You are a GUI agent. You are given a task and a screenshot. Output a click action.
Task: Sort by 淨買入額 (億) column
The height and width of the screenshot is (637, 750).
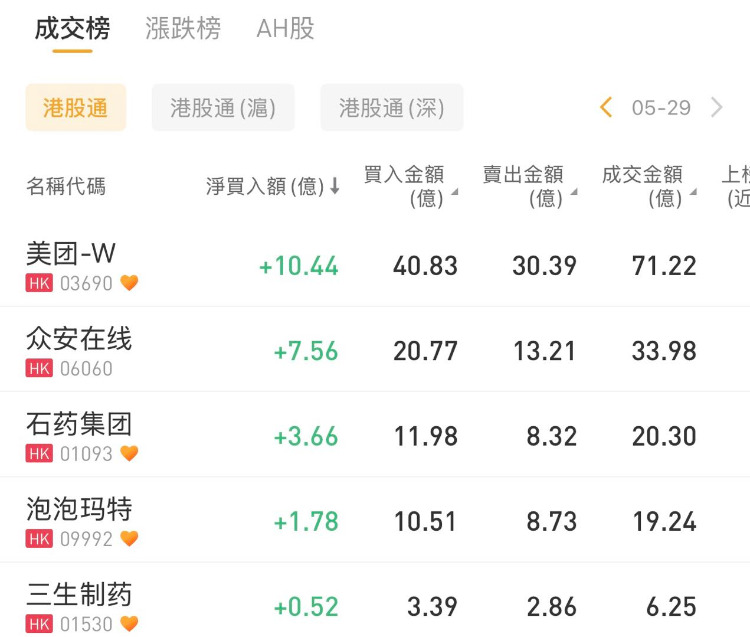tap(273, 186)
